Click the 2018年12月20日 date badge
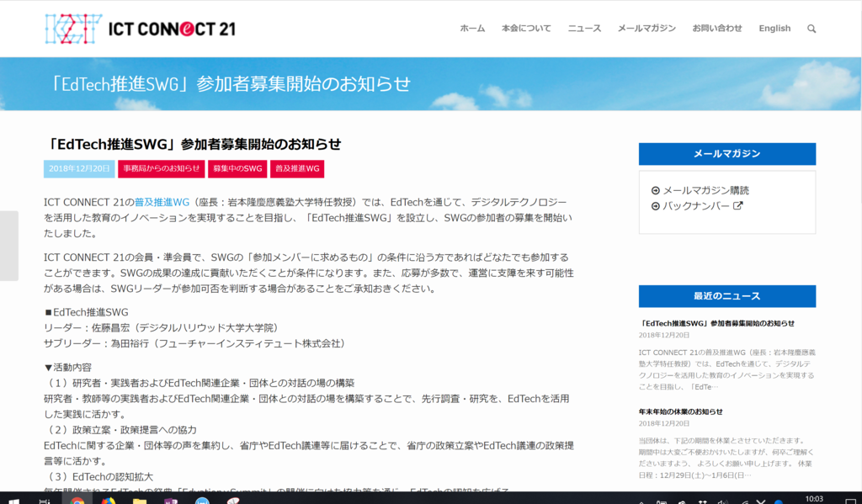 point(79,169)
